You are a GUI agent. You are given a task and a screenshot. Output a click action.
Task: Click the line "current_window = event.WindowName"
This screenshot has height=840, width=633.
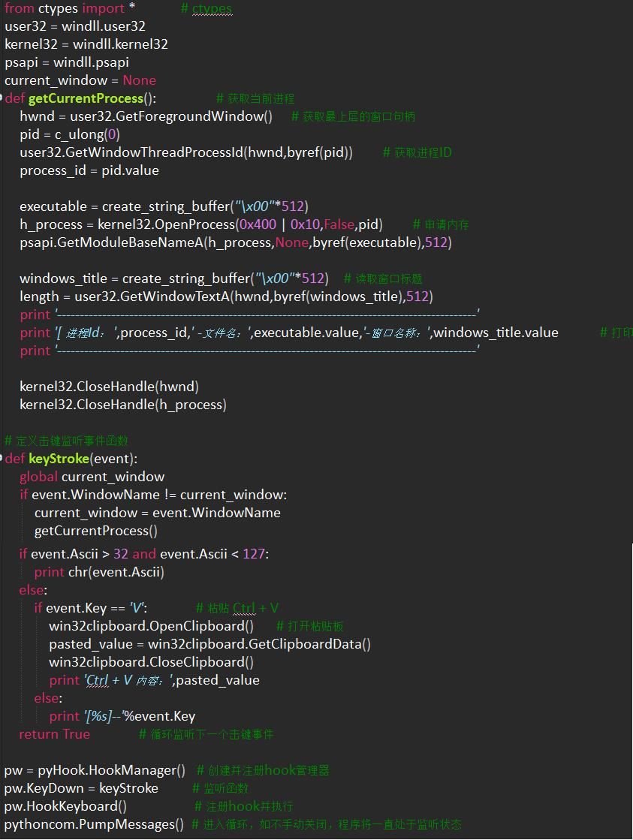[157, 513]
